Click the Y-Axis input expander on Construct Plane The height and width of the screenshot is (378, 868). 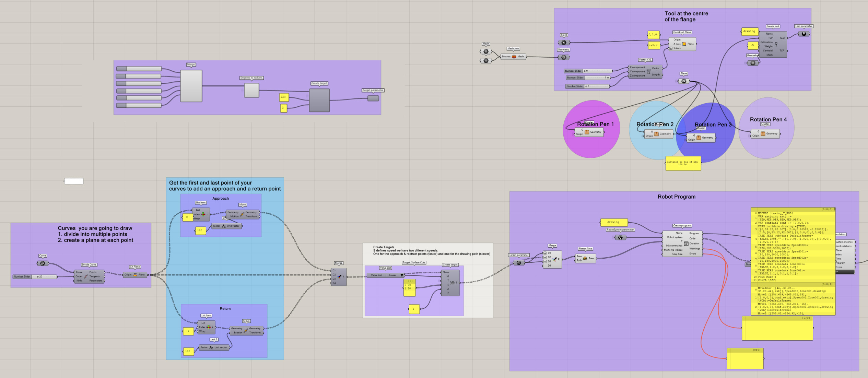pyautogui.click(x=671, y=48)
